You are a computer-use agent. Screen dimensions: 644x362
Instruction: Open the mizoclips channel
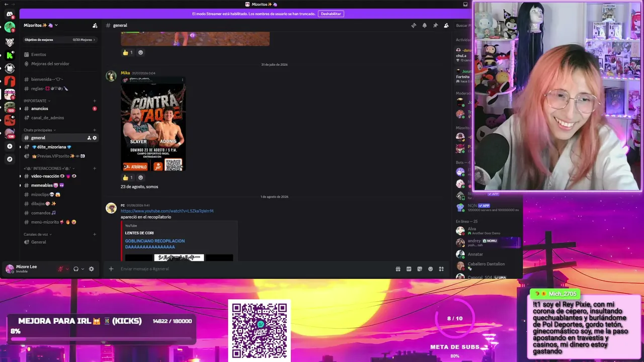pos(59,195)
